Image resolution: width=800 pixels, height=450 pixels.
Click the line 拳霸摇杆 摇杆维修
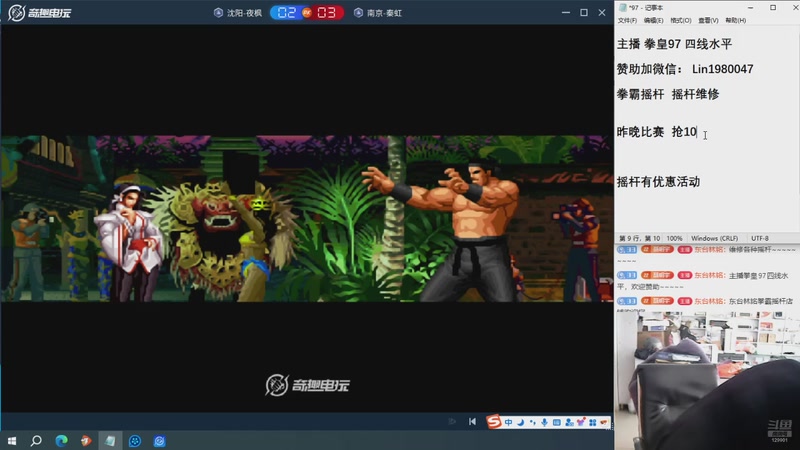tap(668, 94)
